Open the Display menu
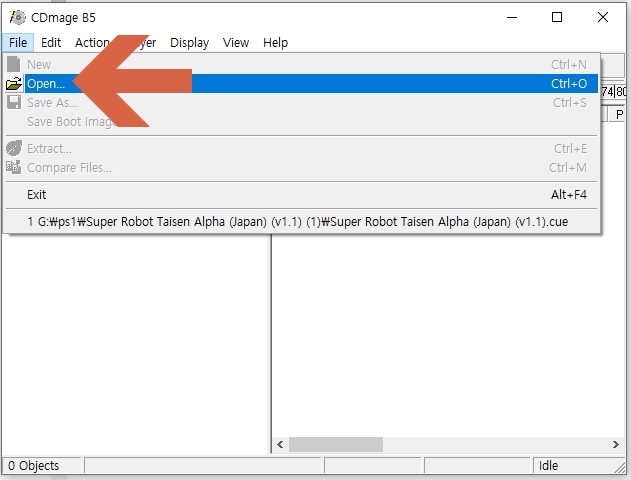 [190, 43]
